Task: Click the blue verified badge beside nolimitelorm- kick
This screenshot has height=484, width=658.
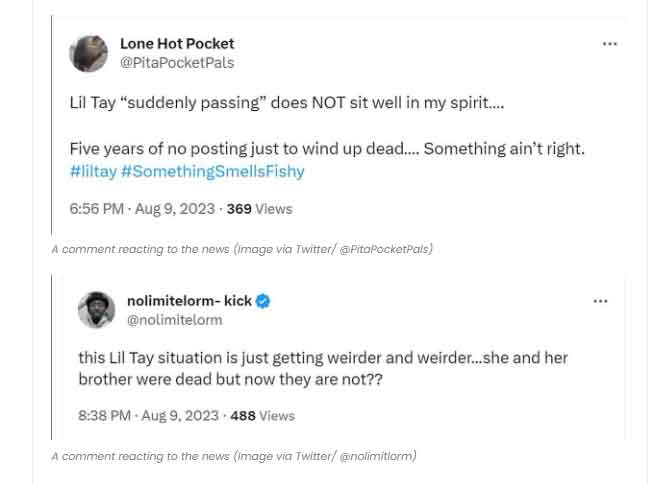Action: pos(264,301)
